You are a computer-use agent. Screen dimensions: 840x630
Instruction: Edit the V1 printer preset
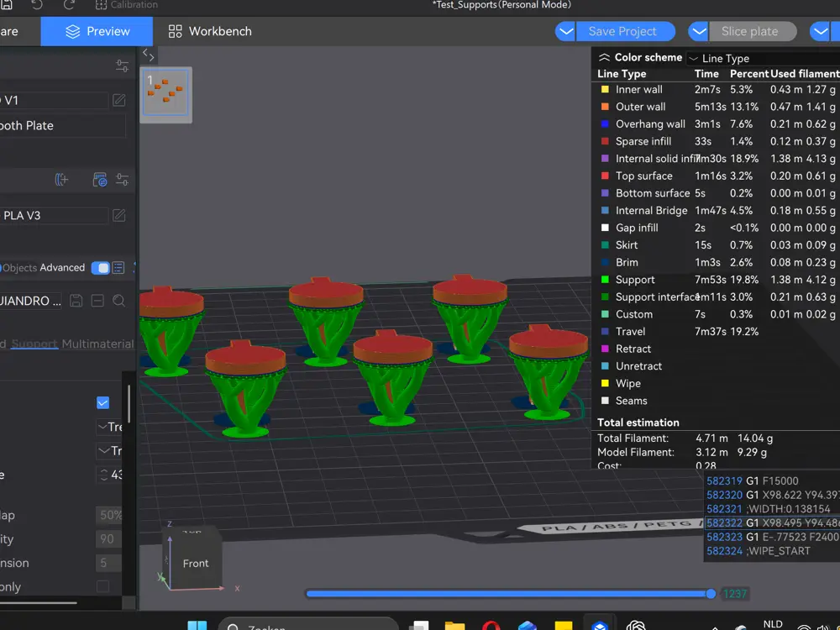click(x=119, y=100)
